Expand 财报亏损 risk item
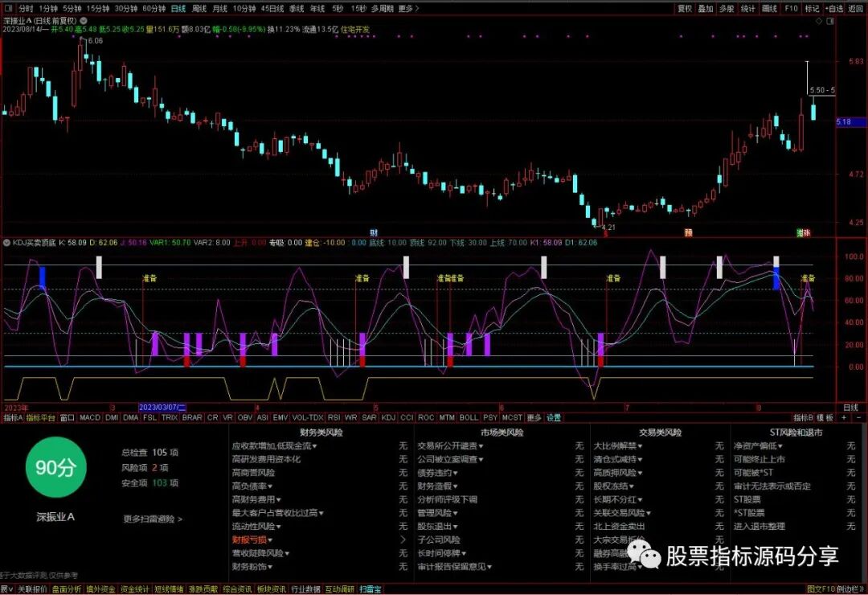This screenshot has width=868, height=595. 252,540
